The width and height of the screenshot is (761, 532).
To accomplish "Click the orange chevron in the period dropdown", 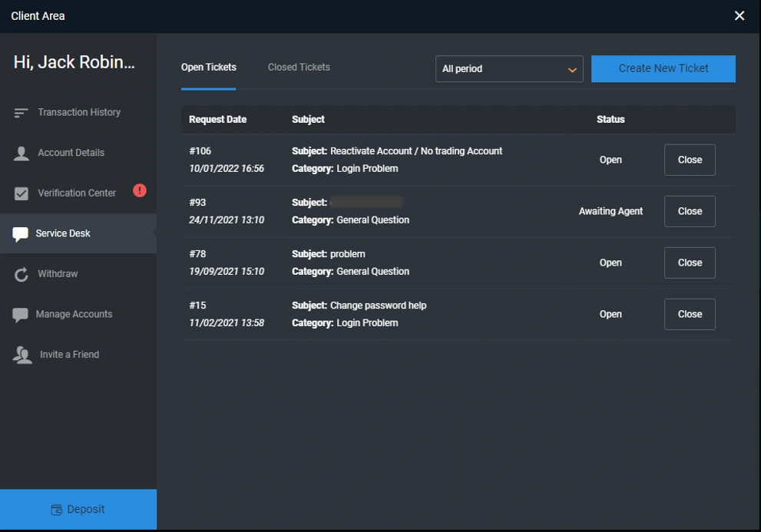I will pos(572,70).
